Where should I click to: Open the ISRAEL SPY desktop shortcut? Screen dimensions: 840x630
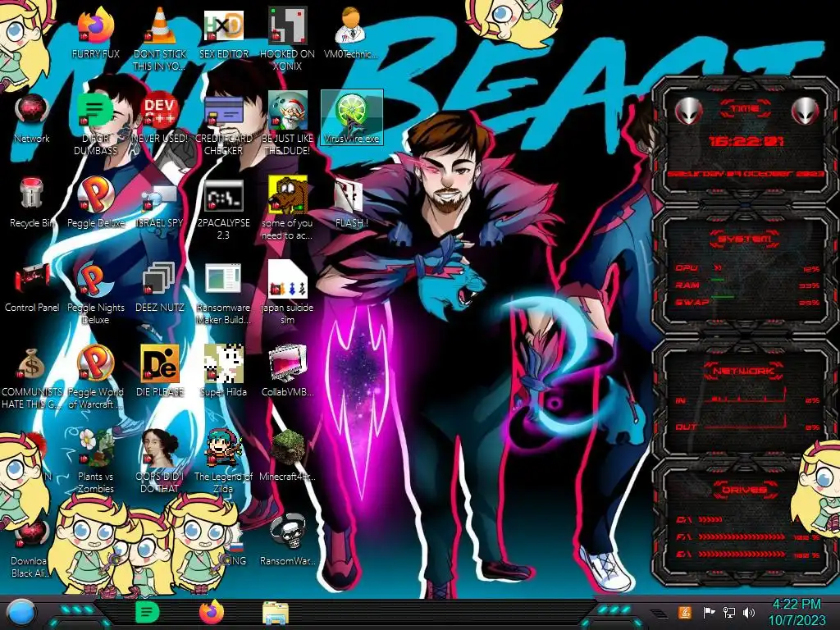click(x=159, y=199)
